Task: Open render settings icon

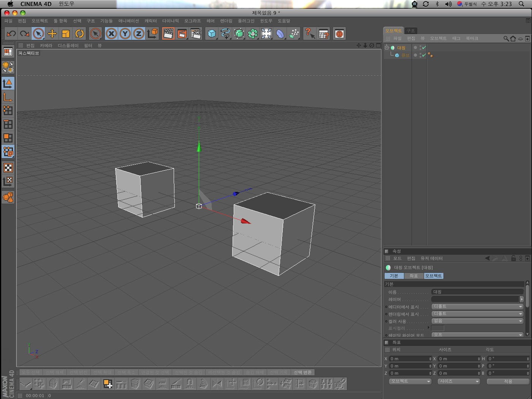Action: point(196,34)
